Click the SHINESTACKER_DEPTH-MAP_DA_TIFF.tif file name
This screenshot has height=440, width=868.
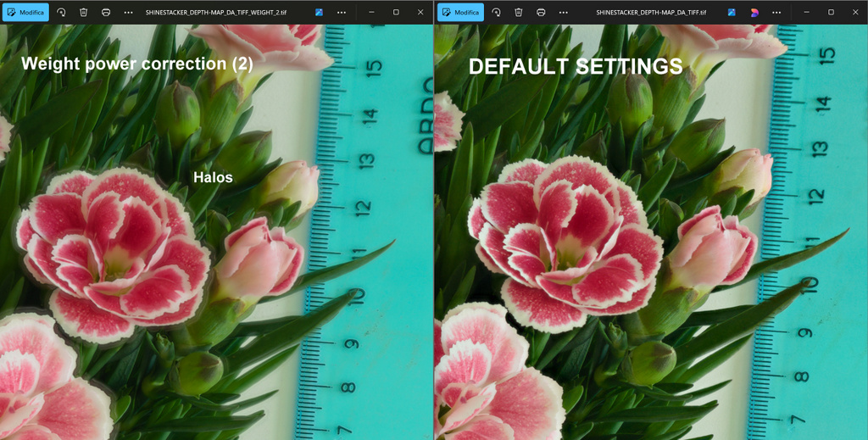(x=651, y=12)
